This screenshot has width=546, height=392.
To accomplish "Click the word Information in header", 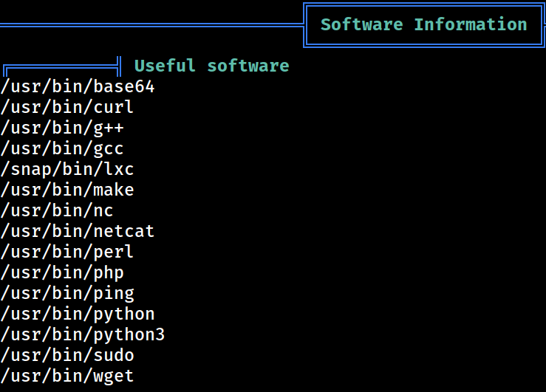I will point(471,24).
